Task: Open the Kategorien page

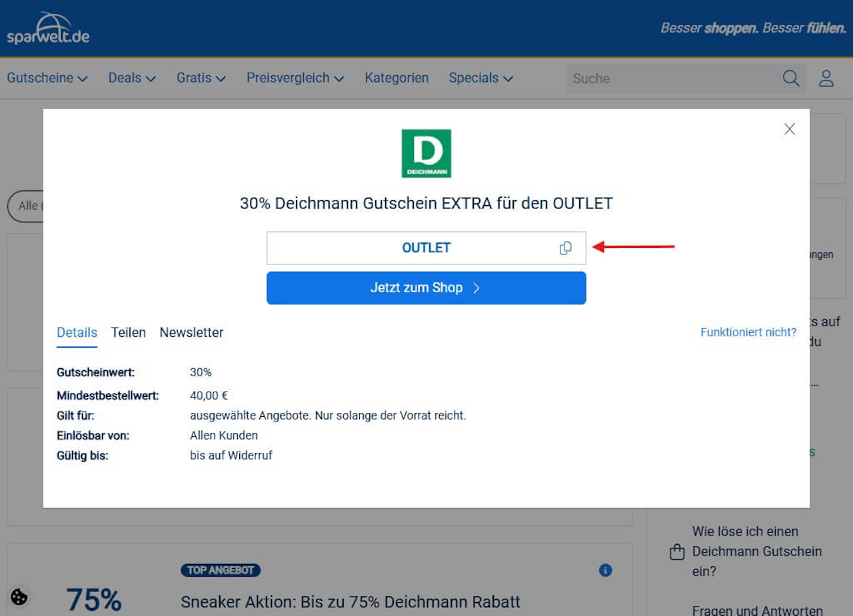Action: [397, 78]
